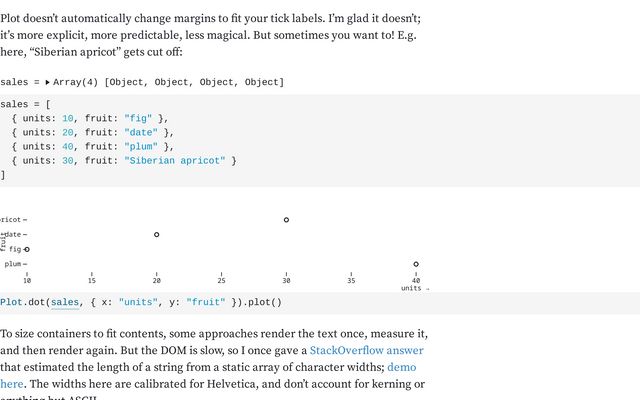Click the 'units →' x-axis label

pyautogui.click(x=415, y=288)
